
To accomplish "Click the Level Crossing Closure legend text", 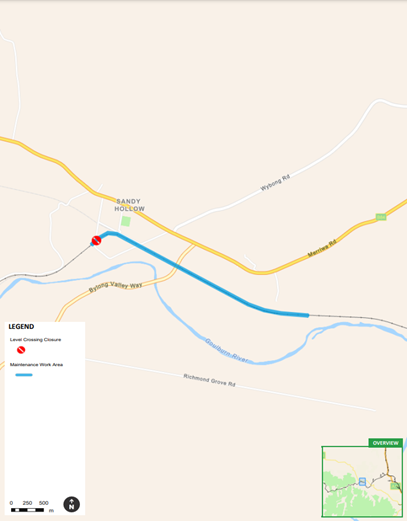I will [35, 340].
